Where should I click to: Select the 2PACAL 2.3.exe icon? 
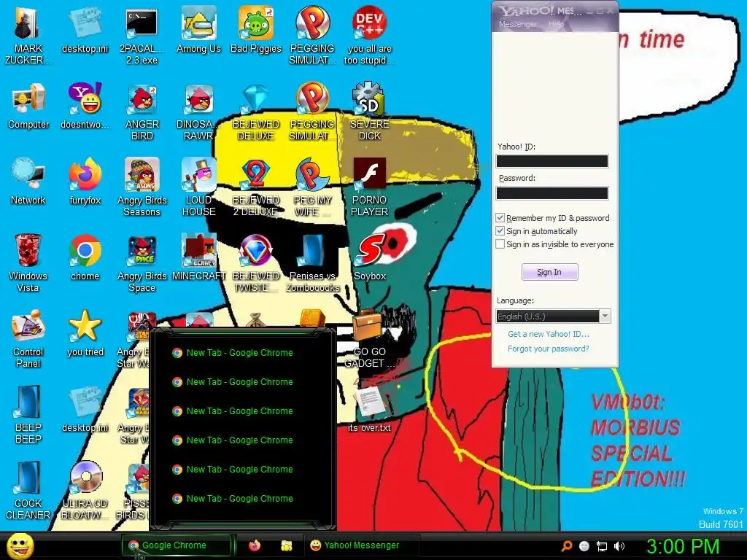(142, 36)
